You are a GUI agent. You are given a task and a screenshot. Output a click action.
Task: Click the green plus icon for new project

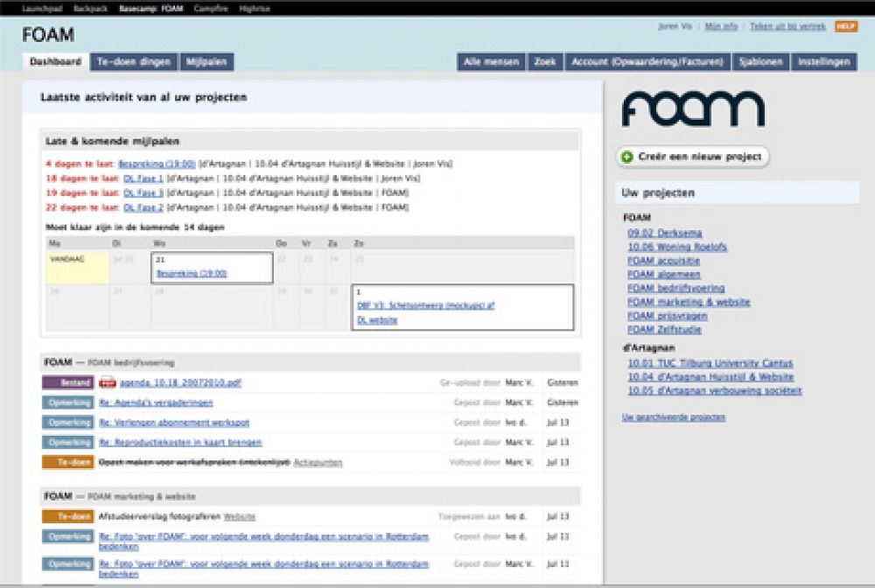coord(627,157)
